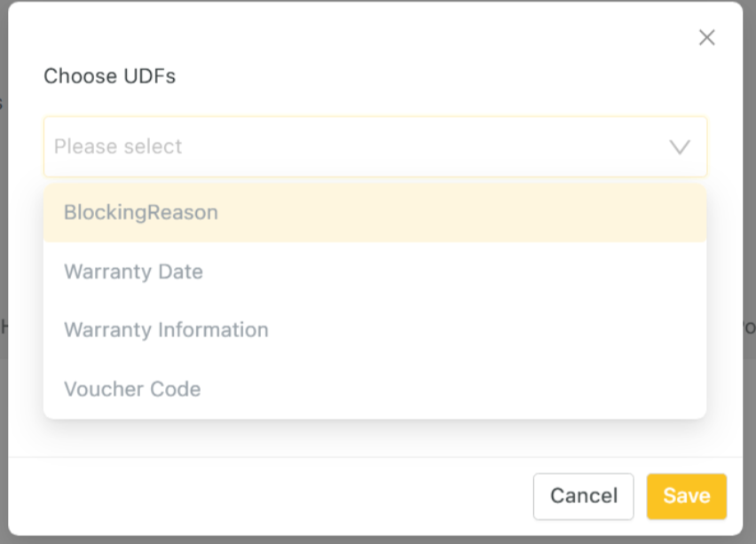Discard changes using Cancel
756x544 pixels.
(x=583, y=496)
